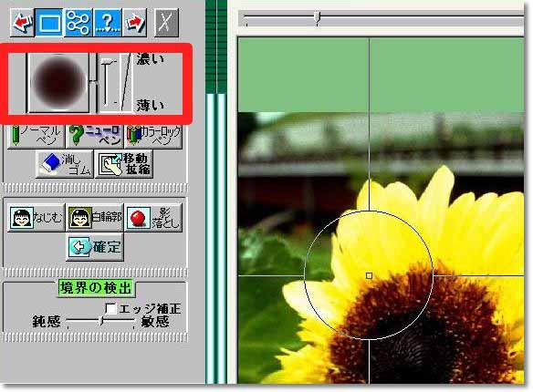
Task: Select the connected nodes polygon tool
Action: point(78,23)
